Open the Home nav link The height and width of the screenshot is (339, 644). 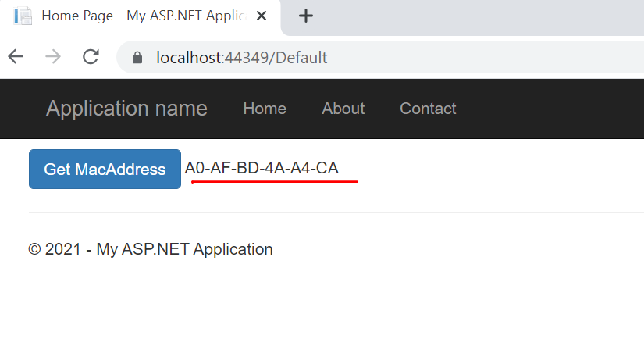click(265, 109)
